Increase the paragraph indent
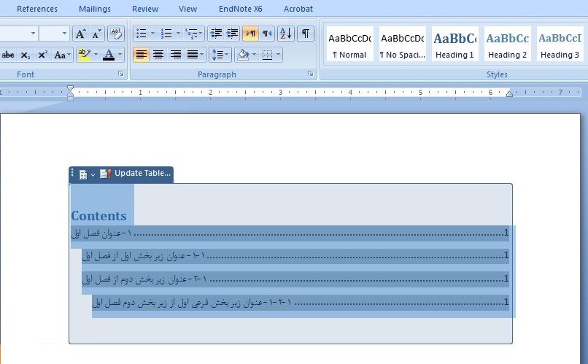588x364 pixels. (232, 34)
